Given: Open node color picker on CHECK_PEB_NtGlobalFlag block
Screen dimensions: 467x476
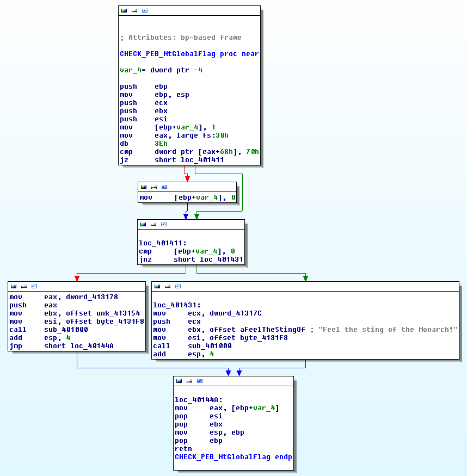Looking at the screenshot, I should [124, 10].
